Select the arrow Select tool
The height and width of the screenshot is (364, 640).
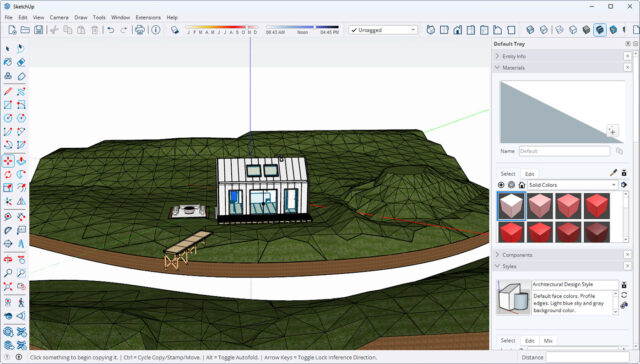pos(7,49)
